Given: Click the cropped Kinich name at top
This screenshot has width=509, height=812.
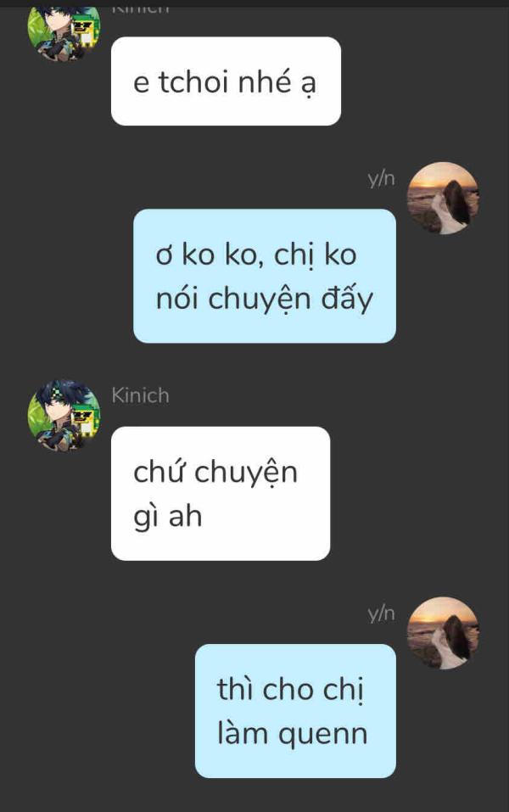Looking at the screenshot, I should [x=140, y=9].
